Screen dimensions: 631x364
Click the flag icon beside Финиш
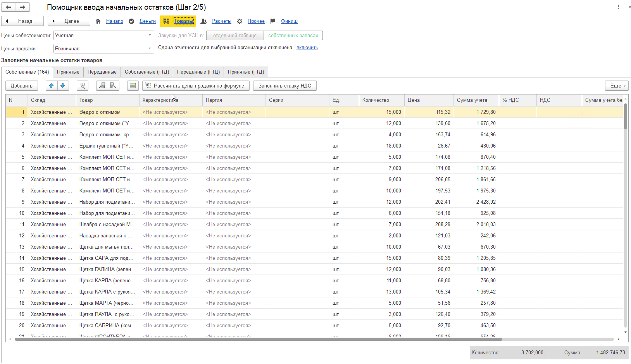273,21
